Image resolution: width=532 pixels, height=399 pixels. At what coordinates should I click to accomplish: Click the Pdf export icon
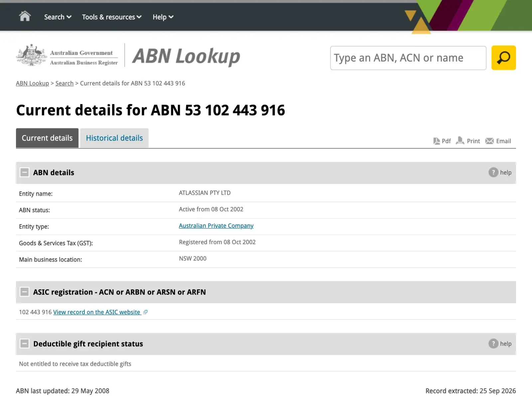[x=437, y=141]
